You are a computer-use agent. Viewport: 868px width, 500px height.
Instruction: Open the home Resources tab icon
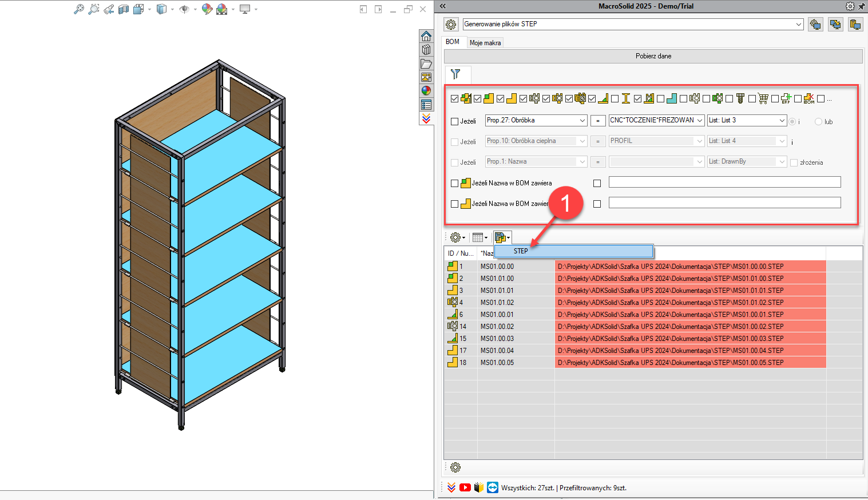point(426,36)
